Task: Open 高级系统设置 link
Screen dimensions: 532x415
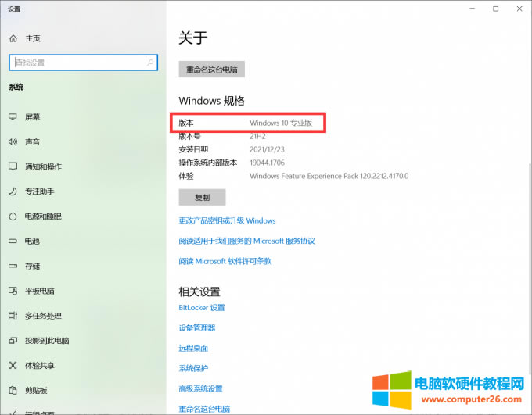Action: pos(200,388)
